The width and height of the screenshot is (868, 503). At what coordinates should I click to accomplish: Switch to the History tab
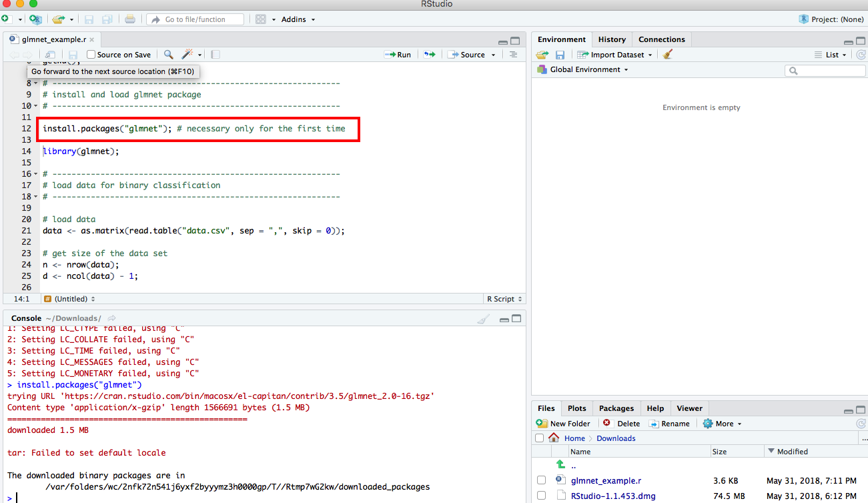click(x=612, y=39)
